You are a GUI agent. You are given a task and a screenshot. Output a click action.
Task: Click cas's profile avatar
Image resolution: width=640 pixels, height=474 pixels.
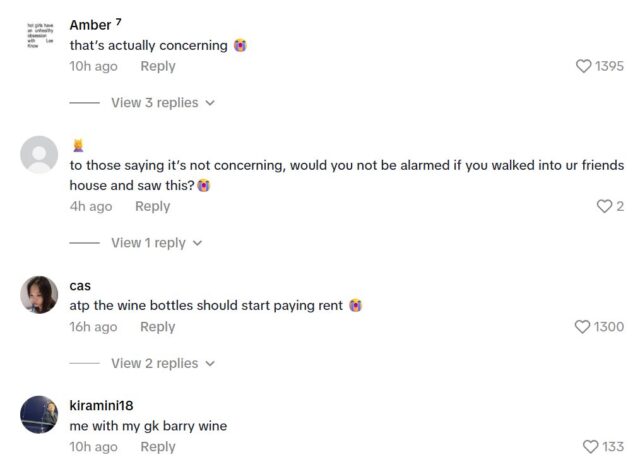click(39, 294)
